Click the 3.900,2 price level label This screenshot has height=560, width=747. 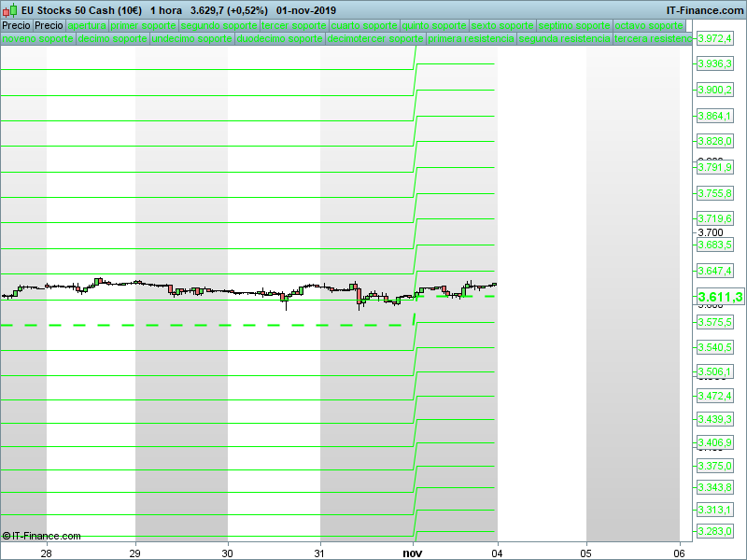[714, 90]
